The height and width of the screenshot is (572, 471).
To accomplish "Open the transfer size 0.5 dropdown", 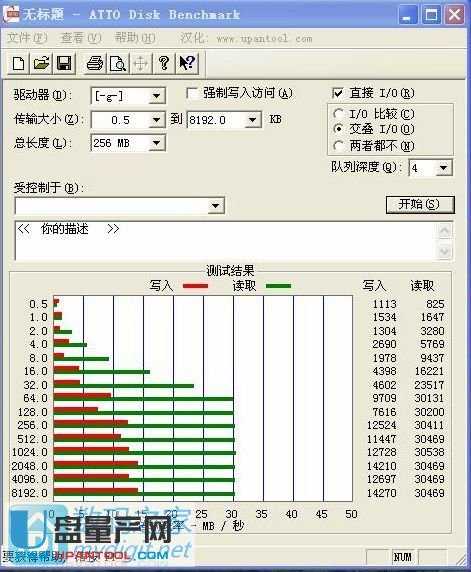I will coord(157,120).
